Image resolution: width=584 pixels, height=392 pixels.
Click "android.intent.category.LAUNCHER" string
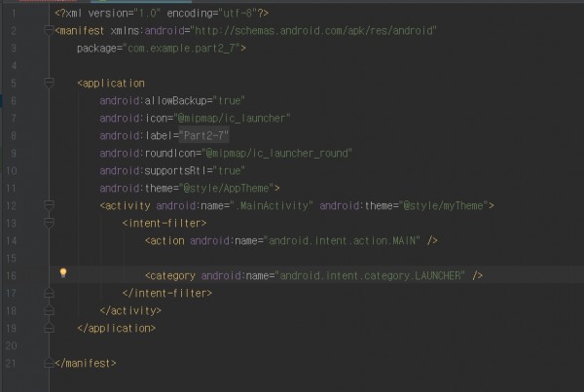[x=370, y=276]
